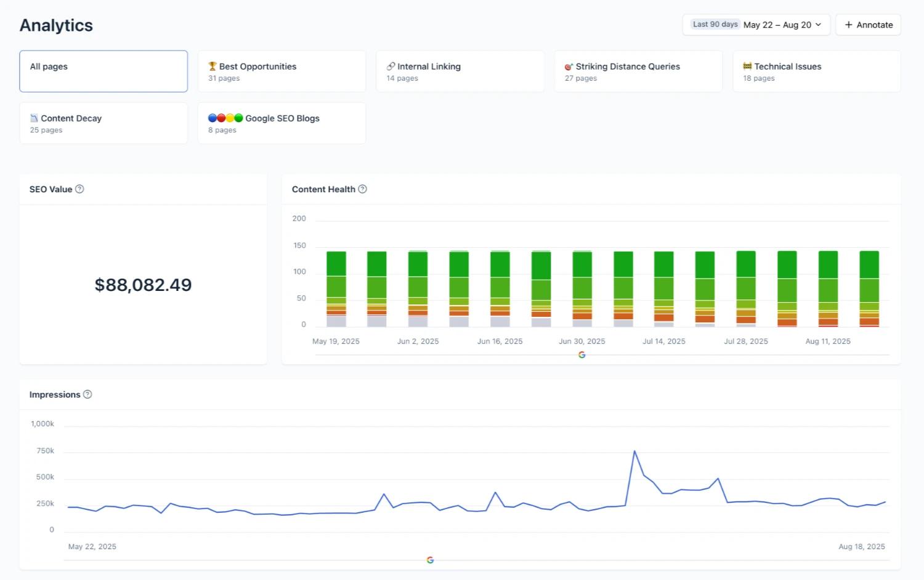Screen dimensions: 924x580
Task: Click the first Content Health bar
Action: coord(336,288)
